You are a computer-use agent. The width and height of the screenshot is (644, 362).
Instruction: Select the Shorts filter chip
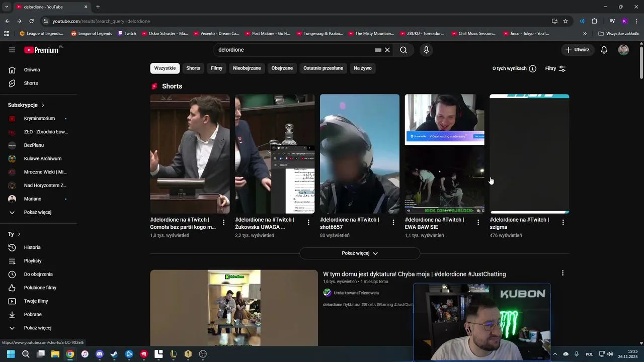point(193,68)
